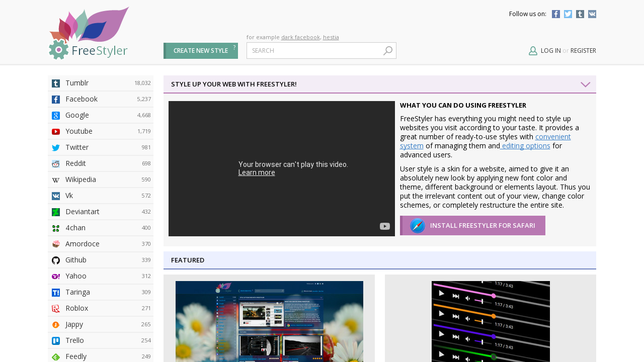Click the Amordoce cupcake icon in sidebar
Screen dimensions: 644x362
tap(56, 244)
